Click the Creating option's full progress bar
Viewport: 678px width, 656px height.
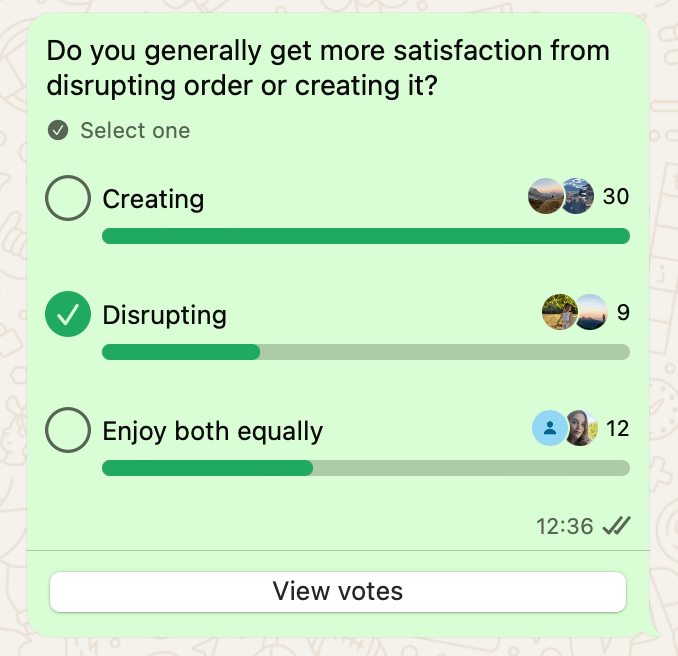(x=365, y=236)
